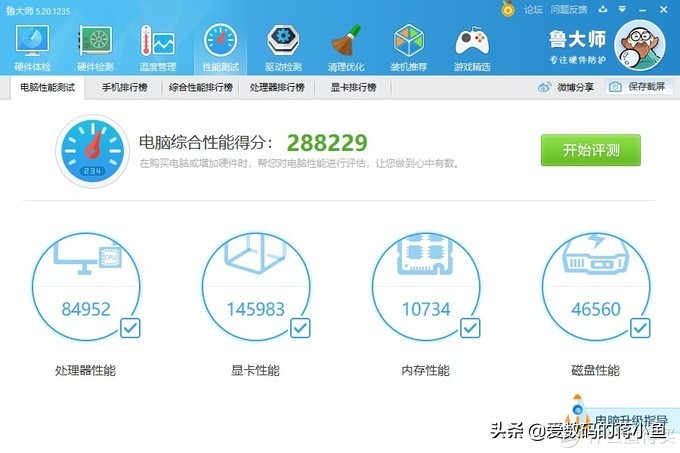The width and height of the screenshot is (680, 453).
Task: Click the 电脑综合性能得分 heading
Action: tap(206, 143)
